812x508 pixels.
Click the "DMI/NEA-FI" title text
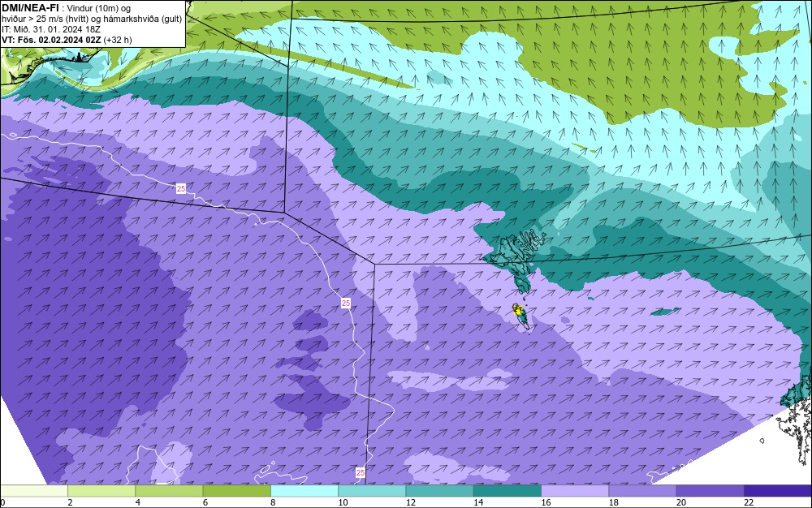[x=30, y=8]
